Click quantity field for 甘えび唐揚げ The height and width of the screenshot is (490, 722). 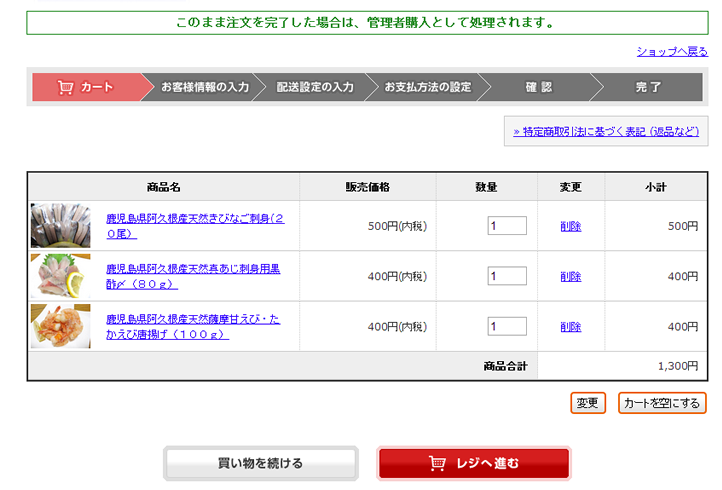[507, 326]
